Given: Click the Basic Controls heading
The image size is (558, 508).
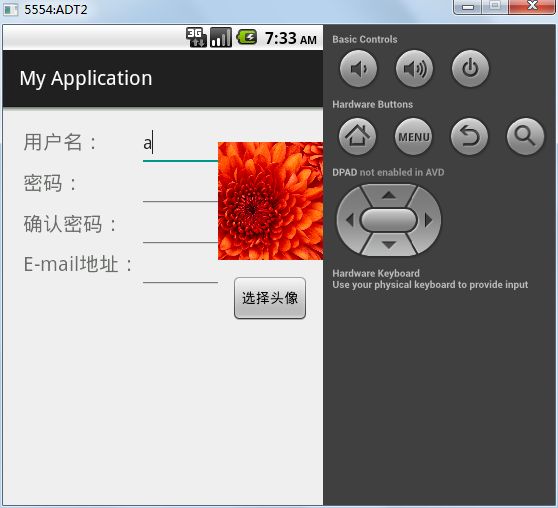Looking at the screenshot, I should pyautogui.click(x=365, y=39).
